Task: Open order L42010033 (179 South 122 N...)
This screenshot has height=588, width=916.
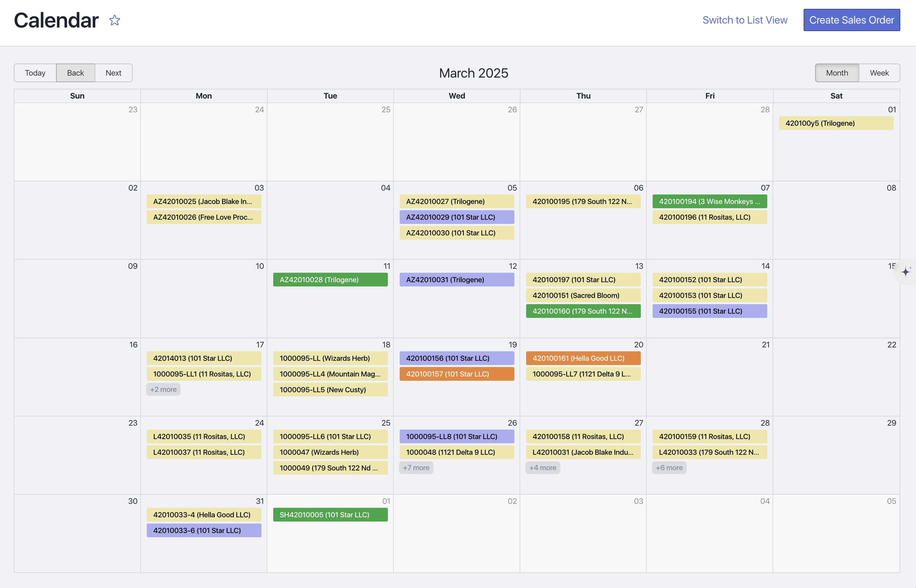Action: coord(710,452)
